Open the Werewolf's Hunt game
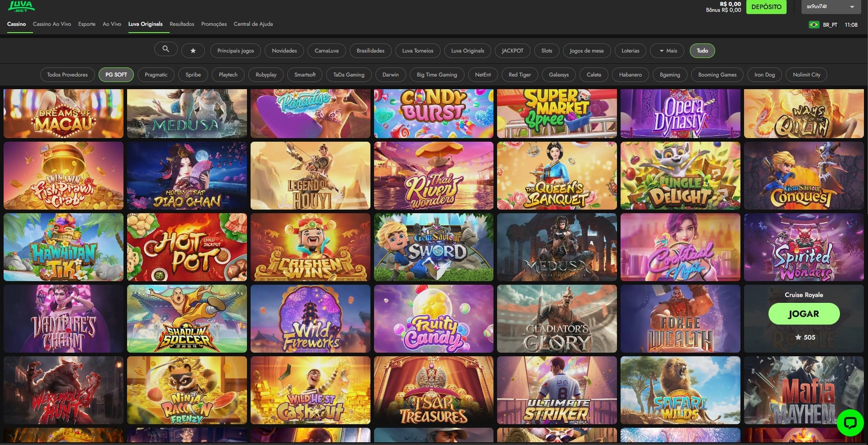Image resolution: width=868 pixels, height=445 pixels. 63,390
